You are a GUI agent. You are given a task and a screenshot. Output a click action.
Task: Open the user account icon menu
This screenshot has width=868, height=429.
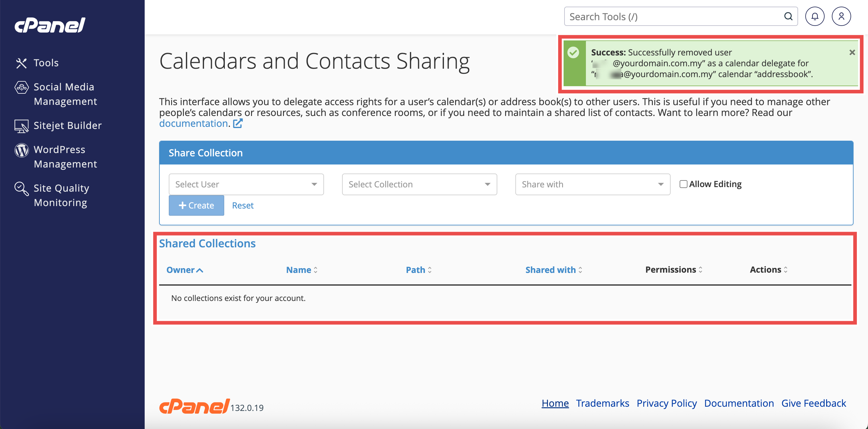(841, 17)
